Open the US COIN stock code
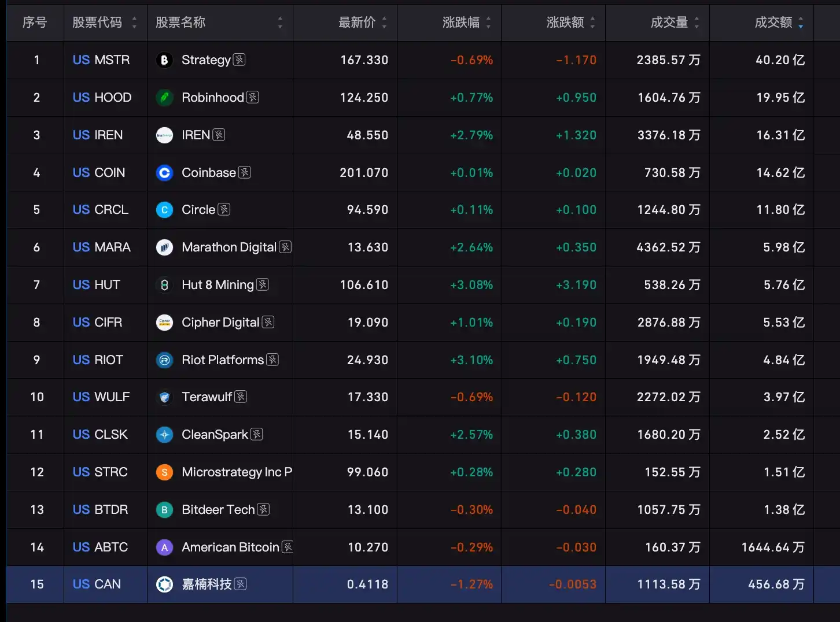 (x=99, y=173)
